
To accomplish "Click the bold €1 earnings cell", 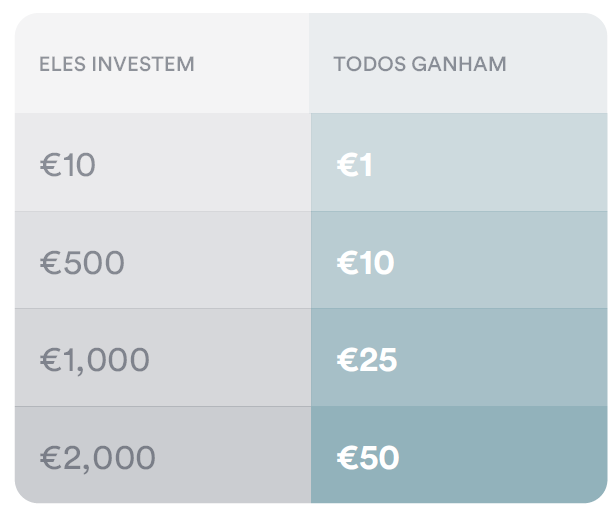I will (x=355, y=165).
